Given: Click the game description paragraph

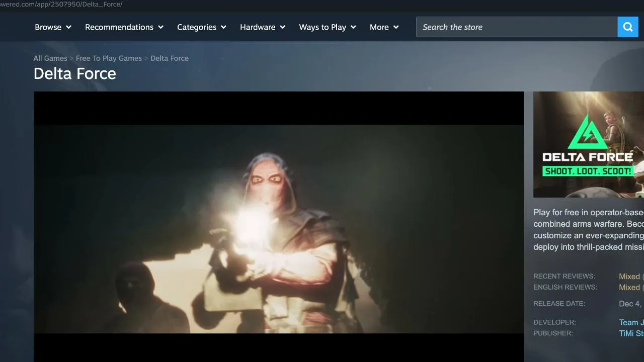Looking at the screenshot, I should tap(589, 230).
